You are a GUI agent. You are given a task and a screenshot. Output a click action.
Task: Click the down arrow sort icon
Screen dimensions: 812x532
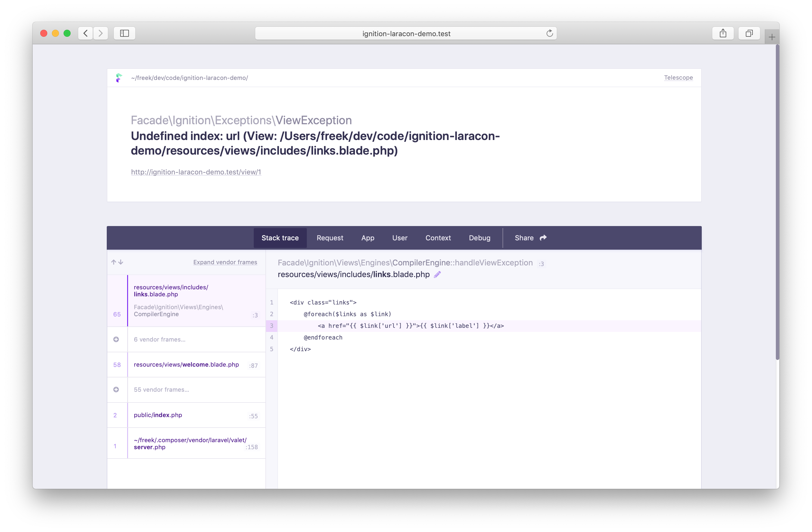click(x=120, y=262)
